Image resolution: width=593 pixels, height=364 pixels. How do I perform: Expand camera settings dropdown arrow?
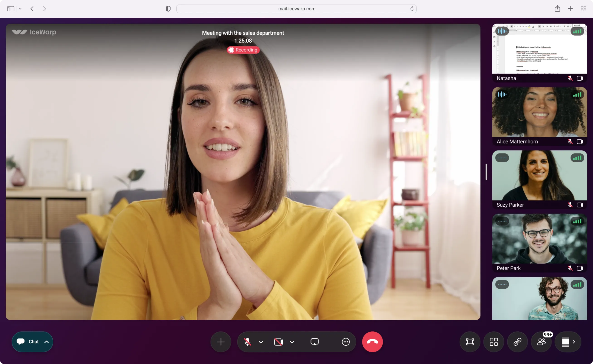coord(292,342)
